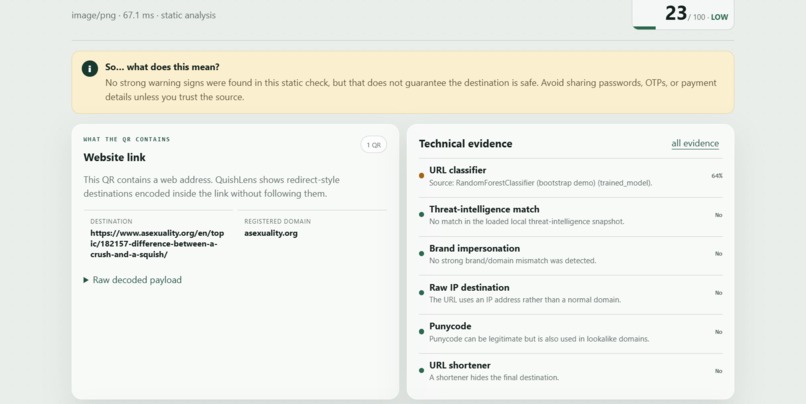Click the 'No' value for Raw IP destination

click(719, 293)
